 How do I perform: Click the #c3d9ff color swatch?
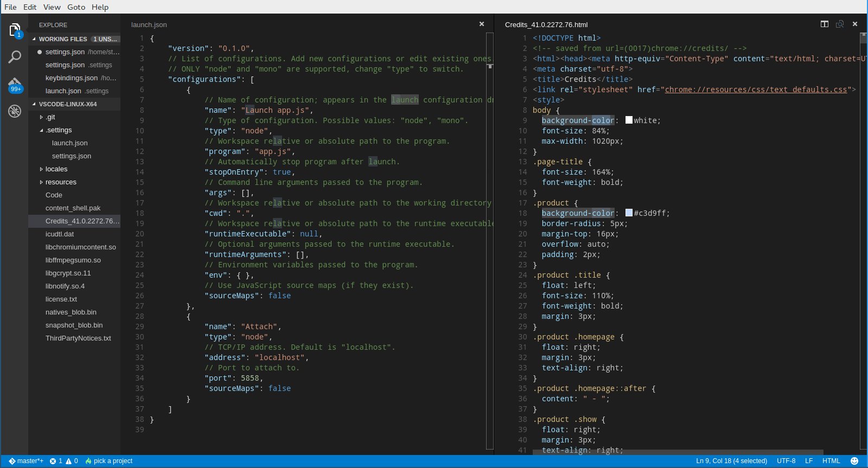pyautogui.click(x=629, y=213)
